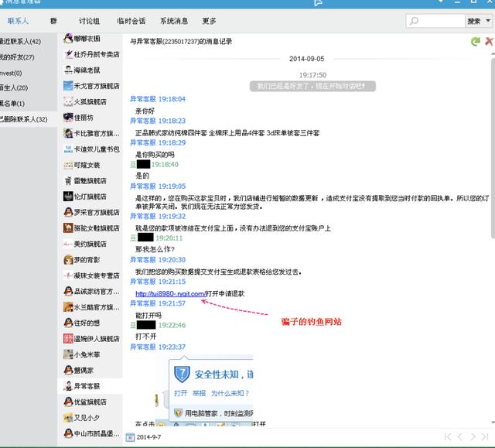The image size is (495, 448).
Task: Click the 安全性未知 popup heading
Action: 224,374
